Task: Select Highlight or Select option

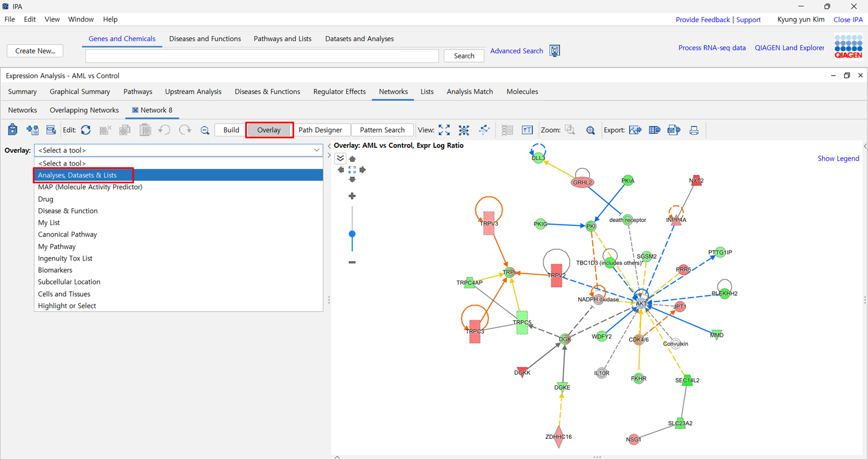Action: 178,306
